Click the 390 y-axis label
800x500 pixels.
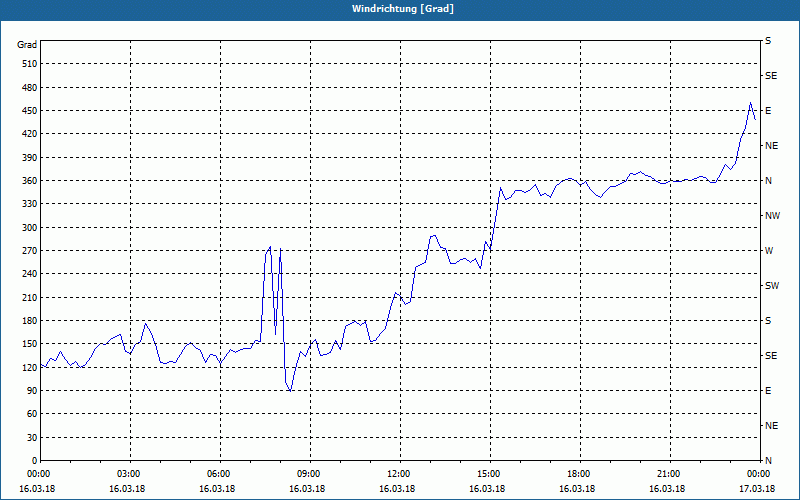[x=30, y=158]
